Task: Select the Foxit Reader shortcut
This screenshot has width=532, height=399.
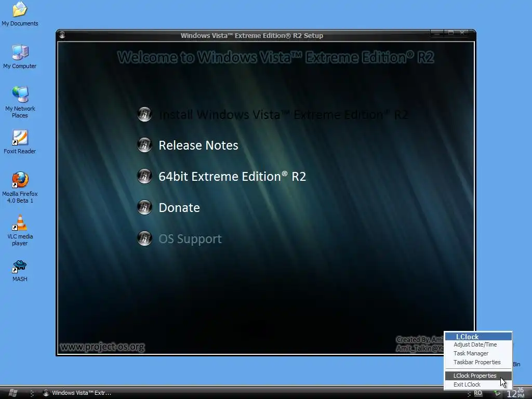Action: [20, 142]
